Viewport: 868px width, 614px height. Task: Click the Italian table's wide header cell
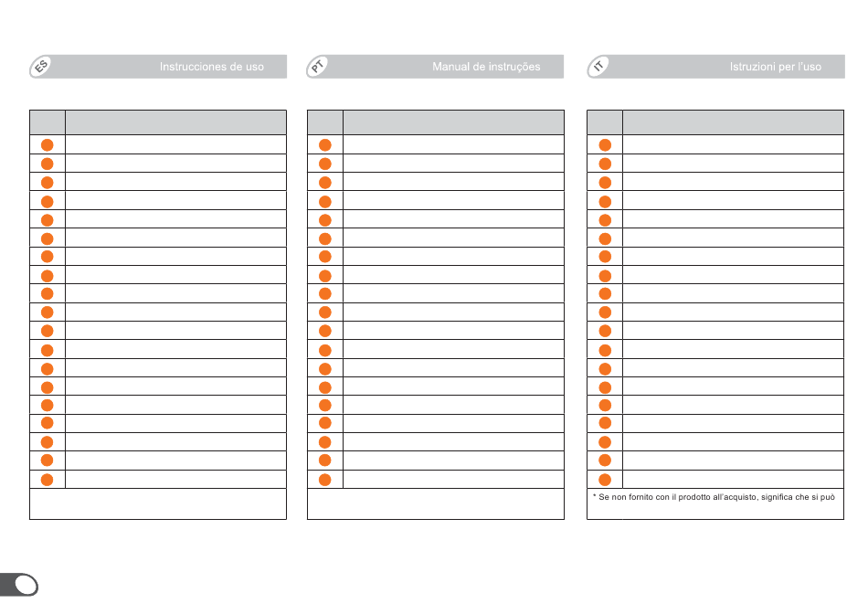pos(733,122)
